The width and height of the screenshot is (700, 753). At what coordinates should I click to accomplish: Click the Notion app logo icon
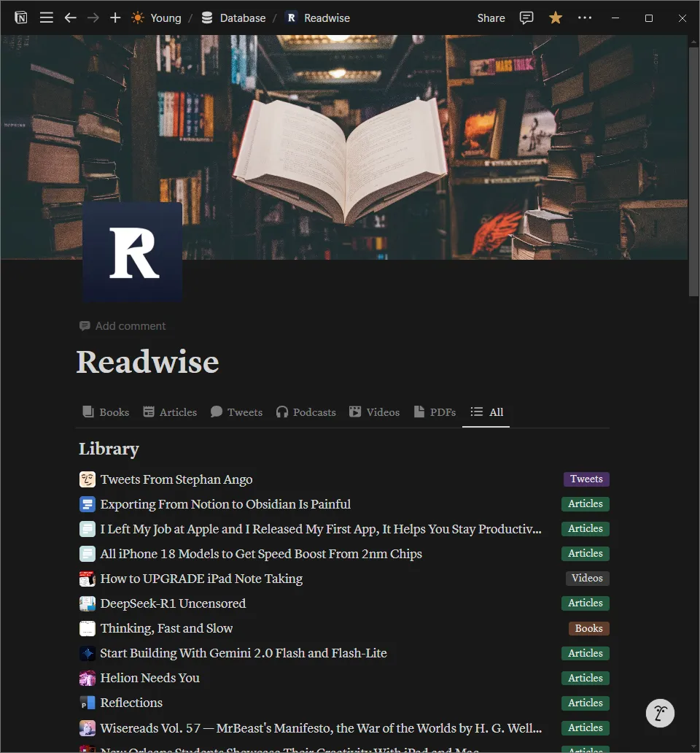point(21,18)
